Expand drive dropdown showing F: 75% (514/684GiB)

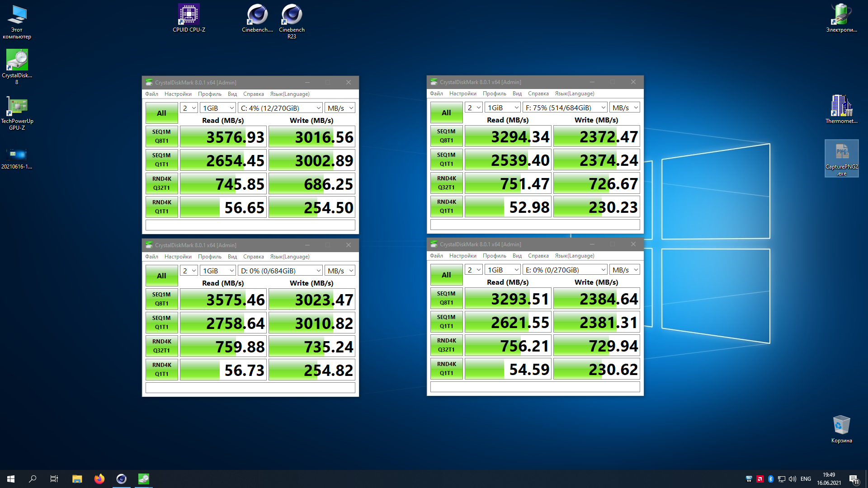[565, 108]
